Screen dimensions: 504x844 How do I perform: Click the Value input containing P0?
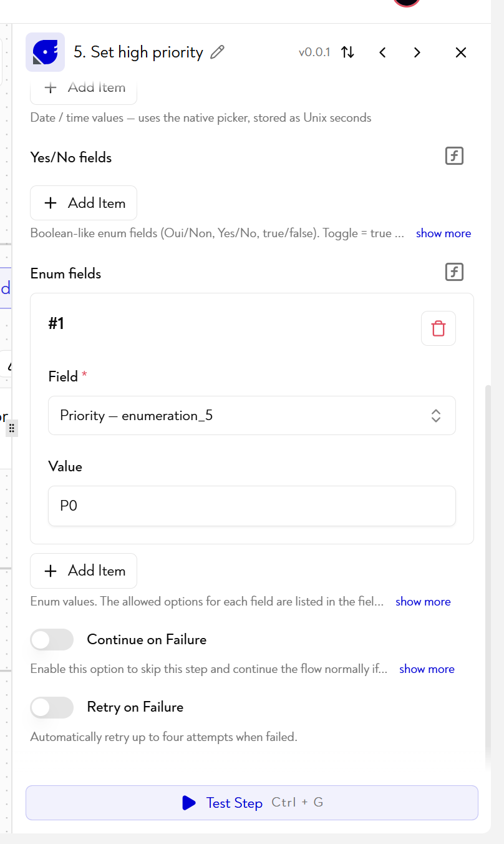pos(252,506)
